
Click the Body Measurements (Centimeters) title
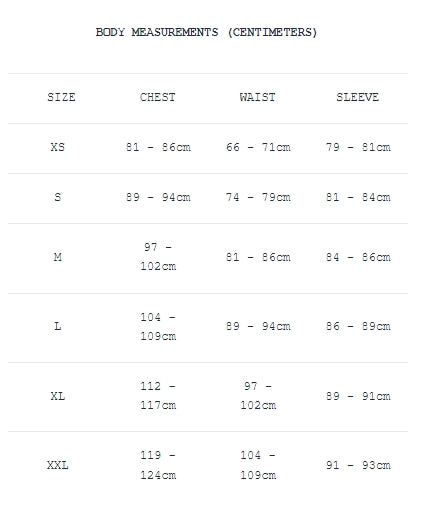[x=206, y=32]
